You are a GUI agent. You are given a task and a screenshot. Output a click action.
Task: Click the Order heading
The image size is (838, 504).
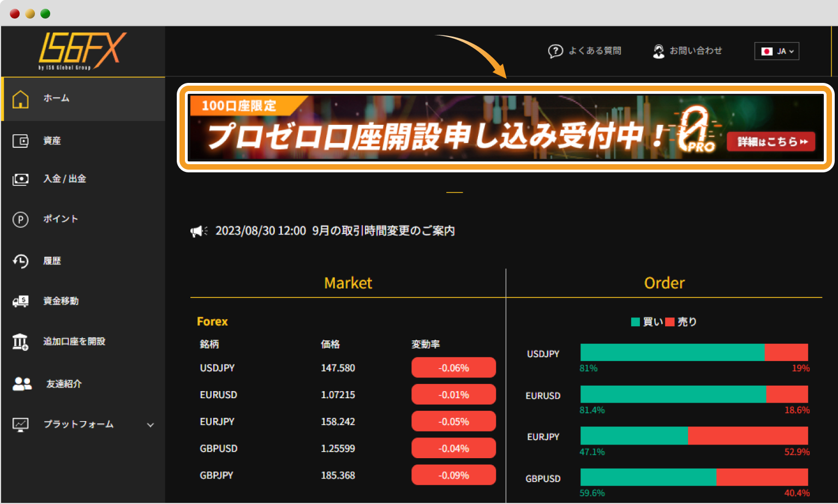coord(664,283)
